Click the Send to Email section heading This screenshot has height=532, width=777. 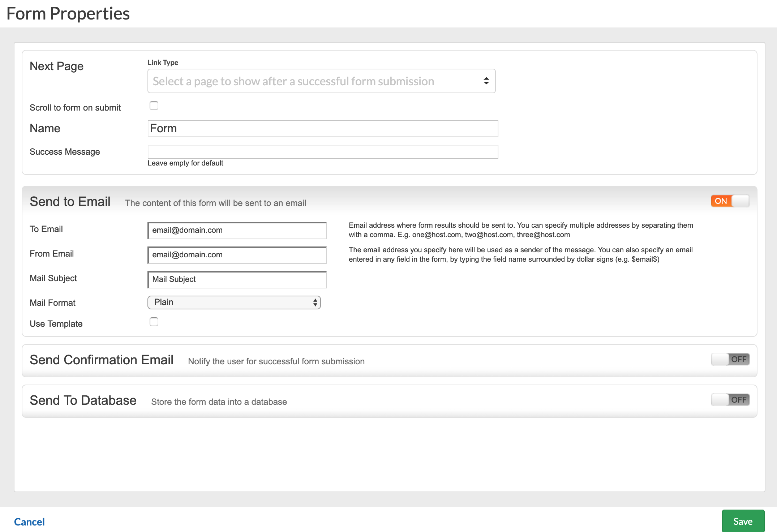click(x=70, y=202)
